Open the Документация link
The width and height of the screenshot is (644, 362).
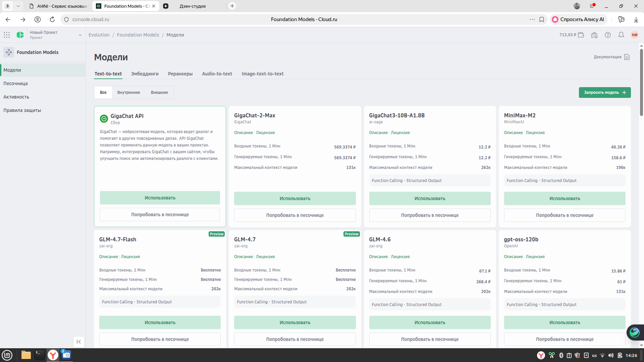[612, 57]
